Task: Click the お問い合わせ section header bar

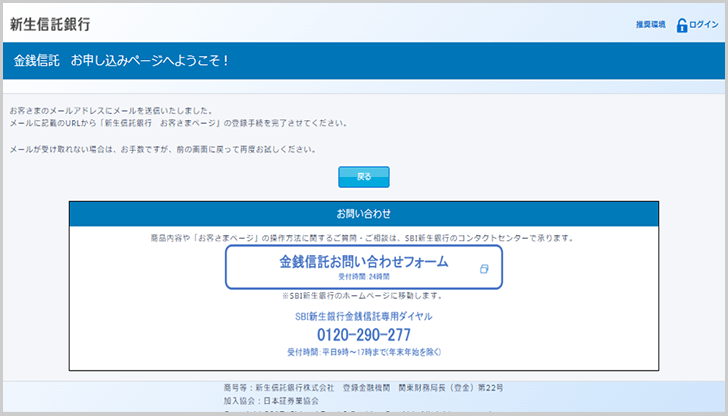Action: click(364, 214)
